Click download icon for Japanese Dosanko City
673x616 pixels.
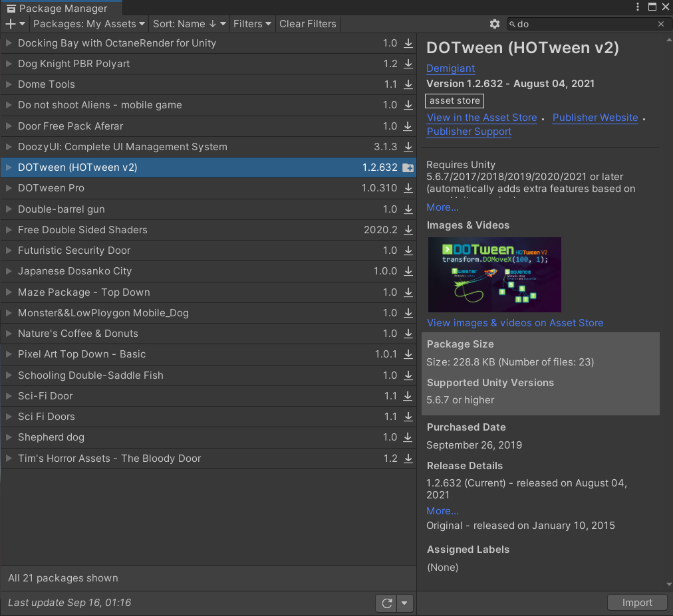[x=408, y=271]
